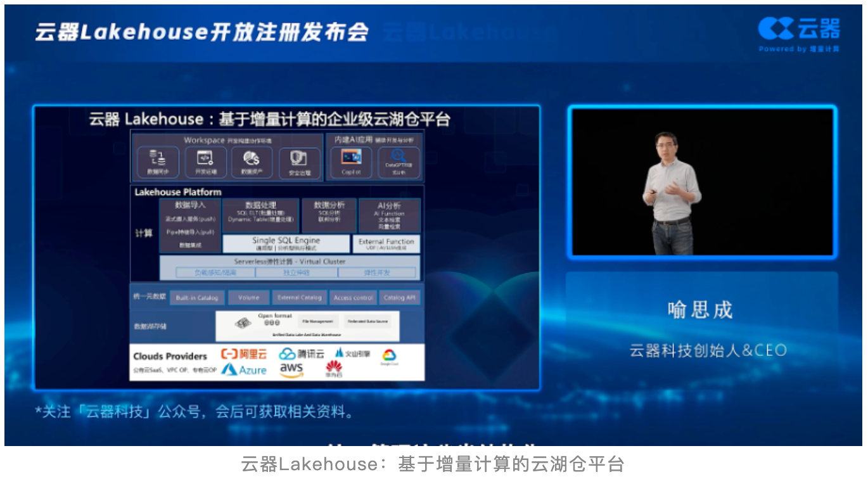Click the Volume box in metadata row

pyautogui.click(x=248, y=298)
